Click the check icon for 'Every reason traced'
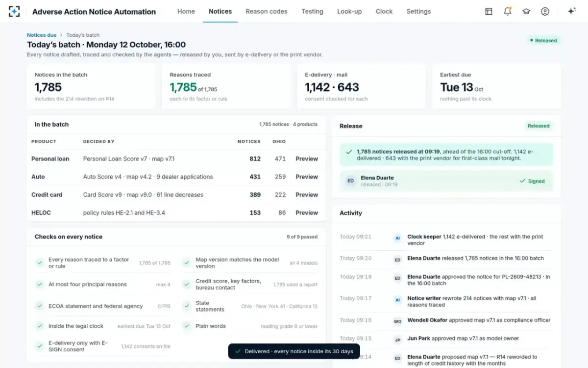Screen dimensions: 588x368 pyautogui.click(x=39, y=263)
